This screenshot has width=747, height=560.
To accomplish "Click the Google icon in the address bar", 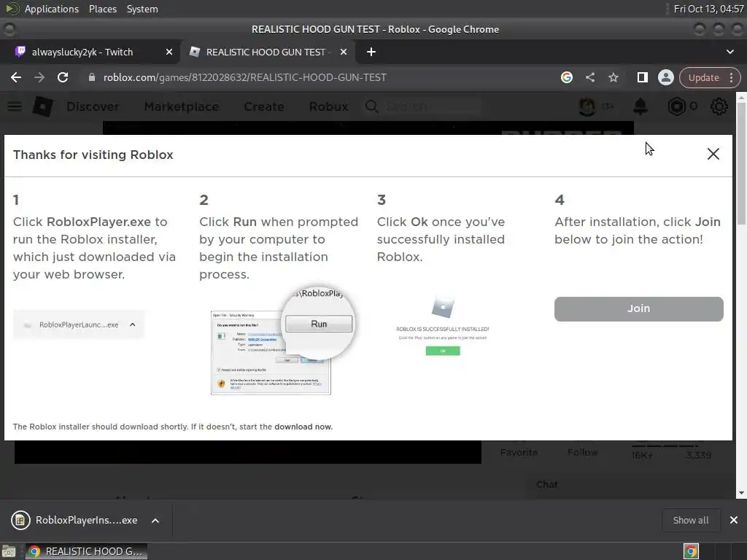I will tap(566, 77).
